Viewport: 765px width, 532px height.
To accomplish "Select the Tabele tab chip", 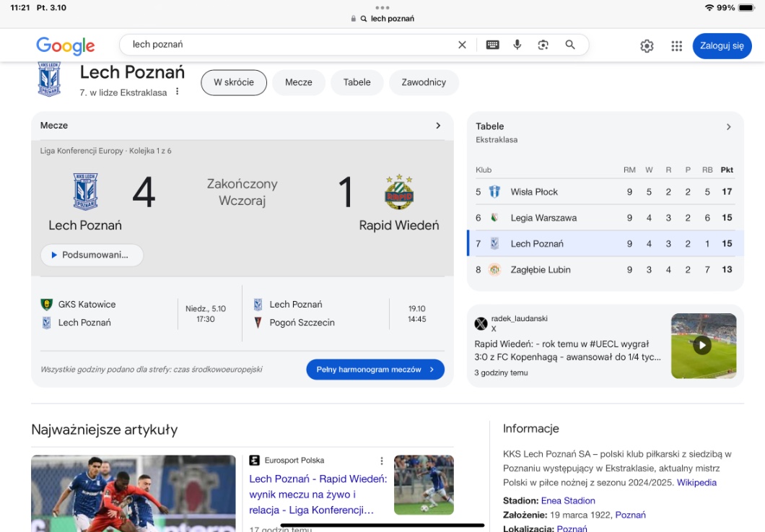I will 357,82.
